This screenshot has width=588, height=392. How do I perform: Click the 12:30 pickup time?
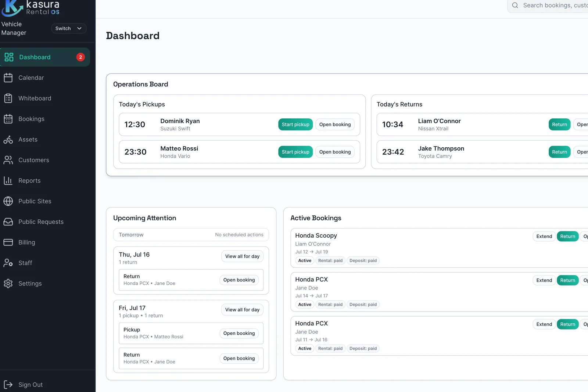(135, 125)
